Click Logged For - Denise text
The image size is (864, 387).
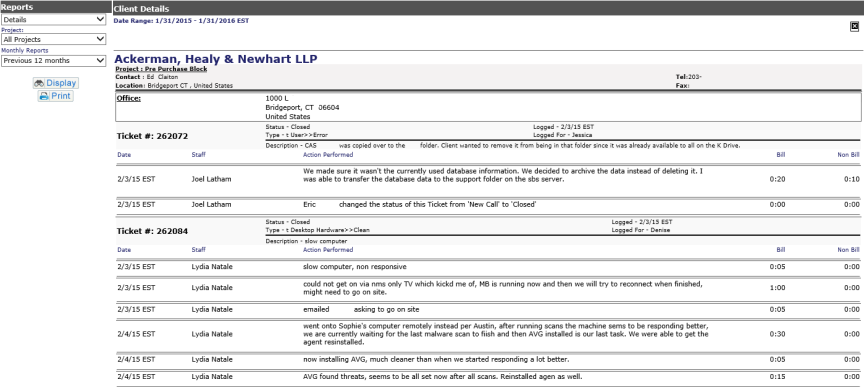coord(641,230)
